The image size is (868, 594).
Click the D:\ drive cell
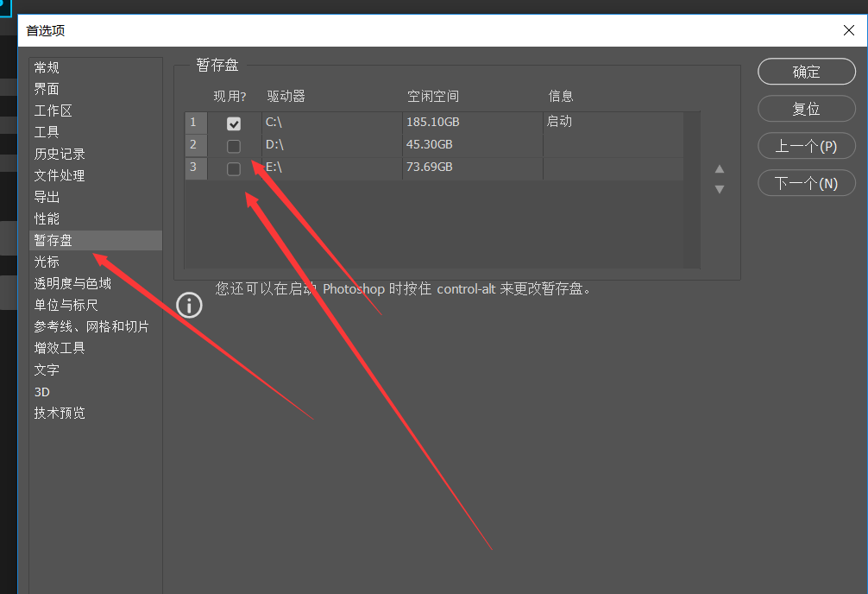click(x=332, y=145)
